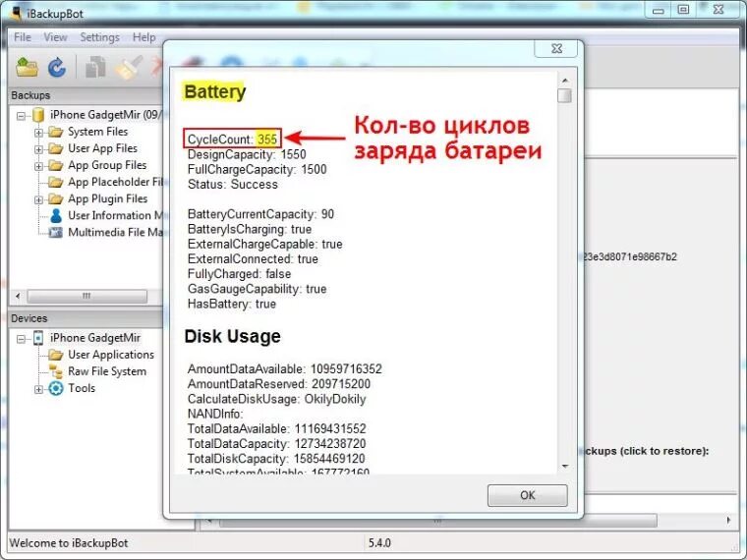Click Status: Success line
Screen dimensions: 747x560
point(233,185)
